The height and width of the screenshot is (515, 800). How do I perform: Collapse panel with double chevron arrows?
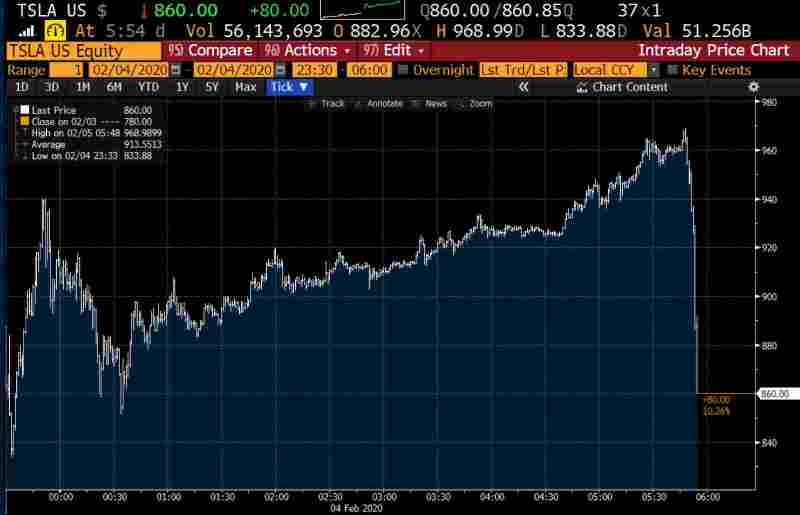pos(523,87)
